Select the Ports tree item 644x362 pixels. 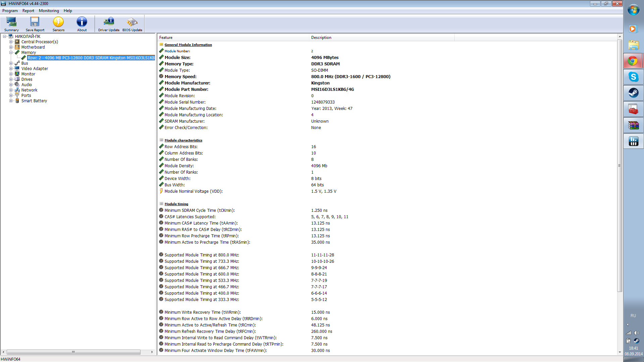pos(26,96)
